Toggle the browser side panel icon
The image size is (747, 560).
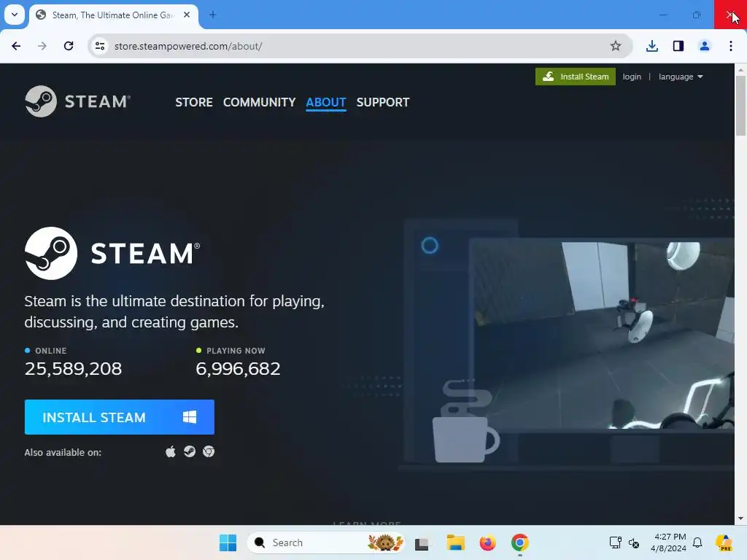678,46
